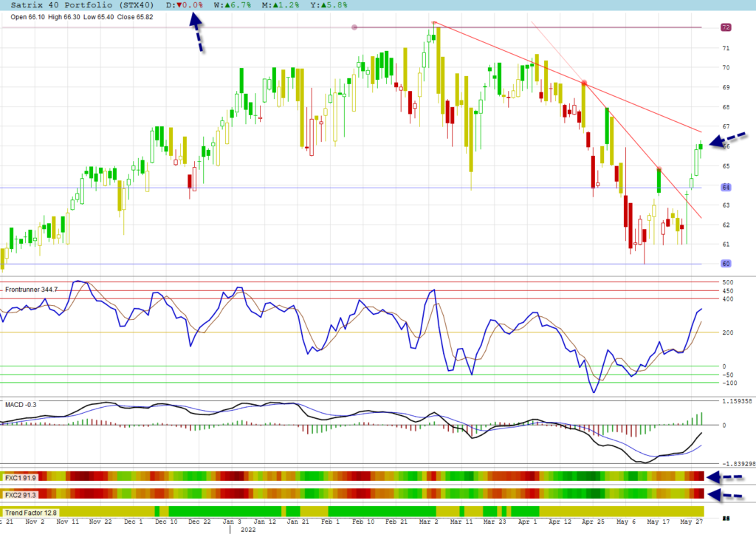Viewport: 756px width, 543px height.
Task: Click the May 6 date on the time axis
Action: point(626,522)
